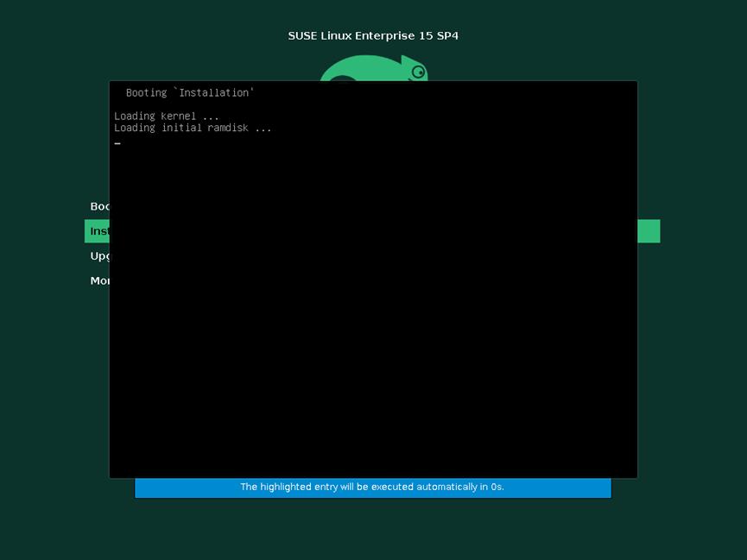Click the 'Loading initial ramdisk ...' message

pos(192,127)
